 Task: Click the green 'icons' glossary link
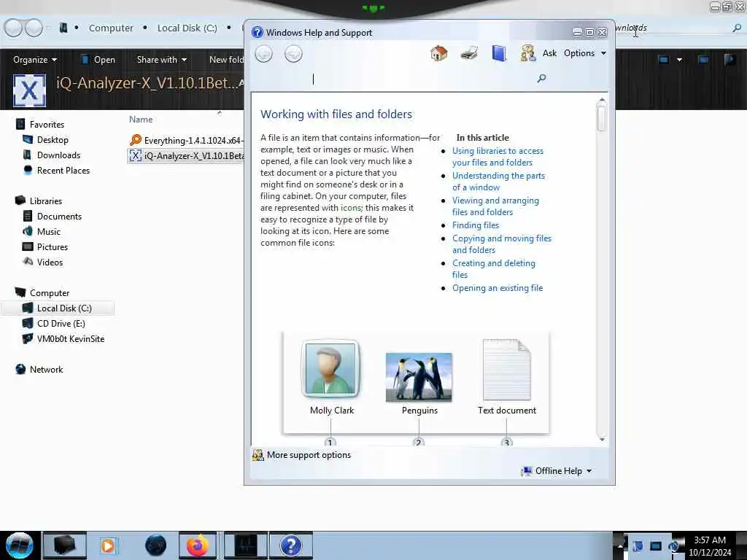tap(351, 208)
